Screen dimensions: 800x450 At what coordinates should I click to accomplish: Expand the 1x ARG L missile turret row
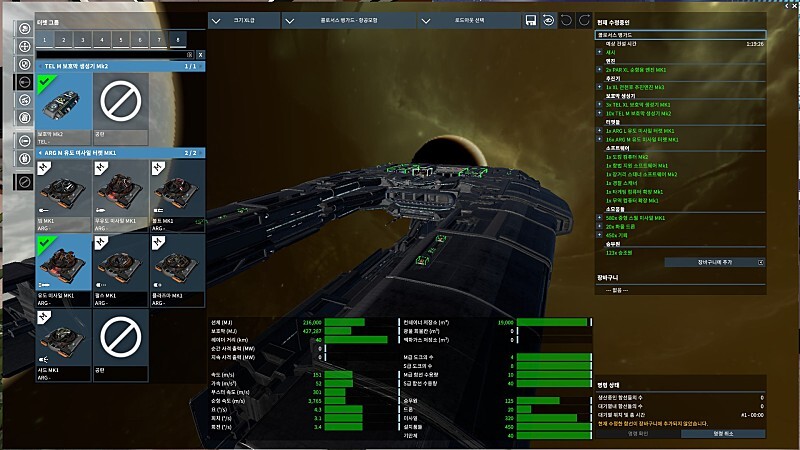pos(599,131)
